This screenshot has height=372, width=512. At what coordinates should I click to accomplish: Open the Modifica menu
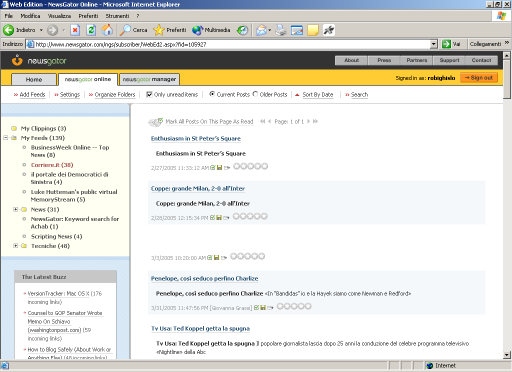click(30, 16)
